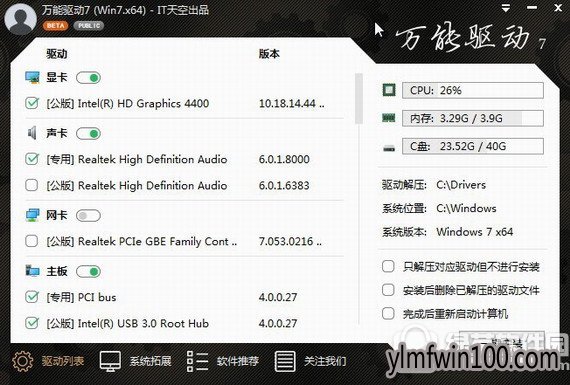Click the C盘 23.52G / 40G bar
Screen dimensions: 570x385
[473, 146]
